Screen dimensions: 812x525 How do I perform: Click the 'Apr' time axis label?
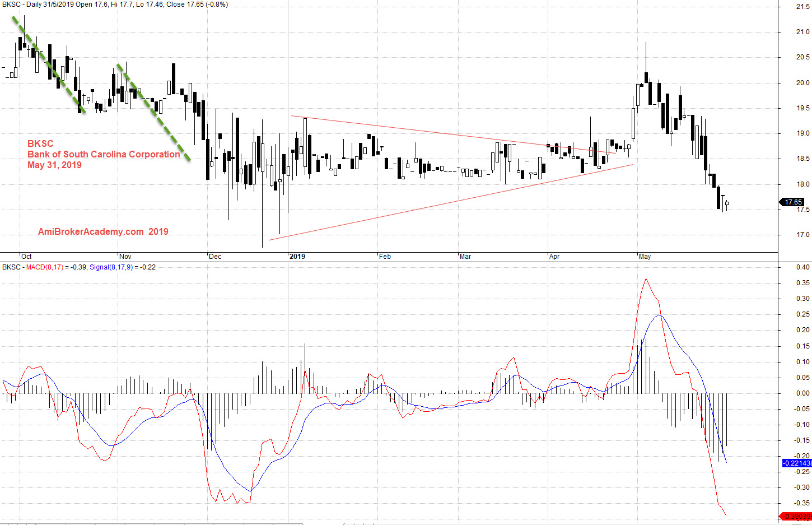pyautogui.click(x=554, y=257)
